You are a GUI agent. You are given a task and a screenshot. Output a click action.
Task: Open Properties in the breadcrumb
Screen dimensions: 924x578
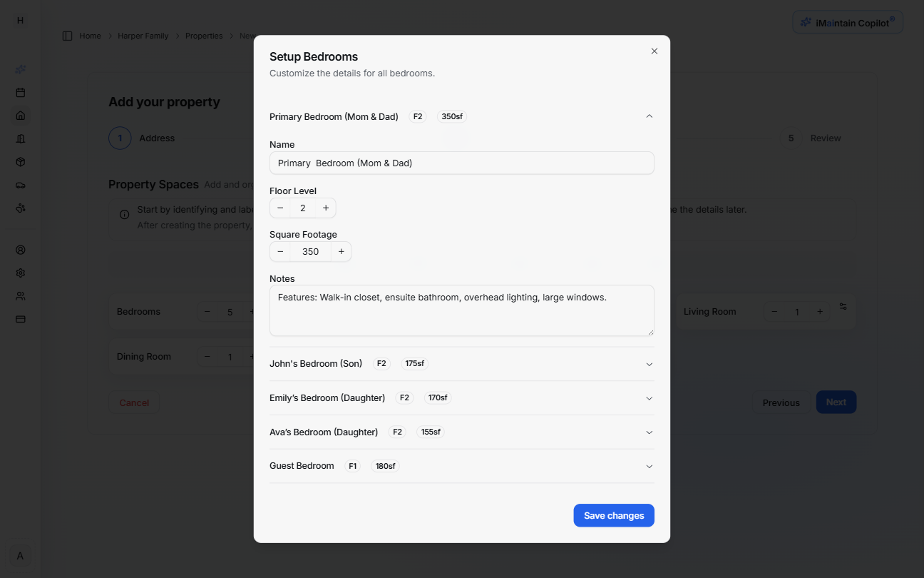pyautogui.click(x=204, y=35)
